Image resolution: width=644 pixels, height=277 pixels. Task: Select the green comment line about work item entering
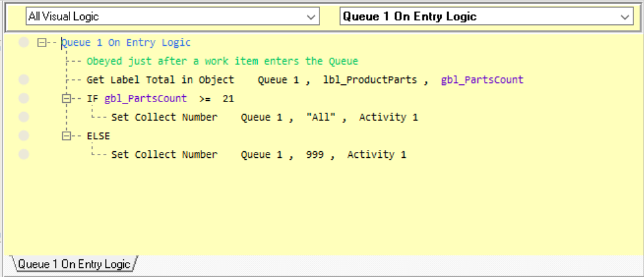tap(222, 62)
